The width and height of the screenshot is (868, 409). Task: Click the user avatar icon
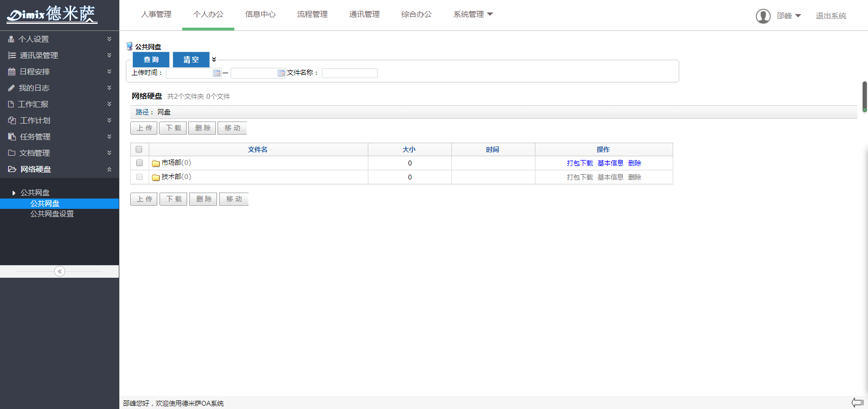pyautogui.click(x=763, y=16)
